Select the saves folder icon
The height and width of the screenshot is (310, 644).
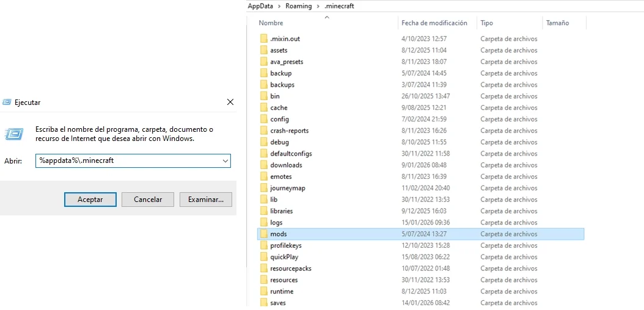tap(264, 303)
